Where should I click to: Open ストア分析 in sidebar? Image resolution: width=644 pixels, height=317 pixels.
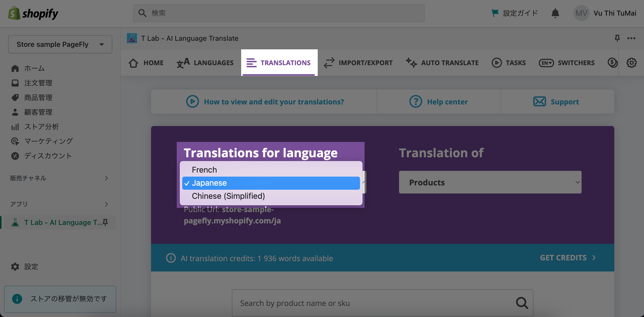[42, 127]
